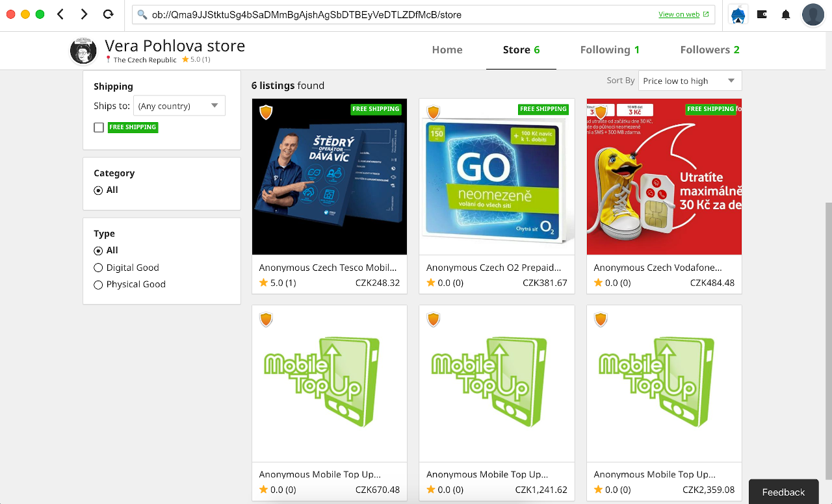
Task: Click the Vera Pohlova store avatar
Action: click(83, 50)
